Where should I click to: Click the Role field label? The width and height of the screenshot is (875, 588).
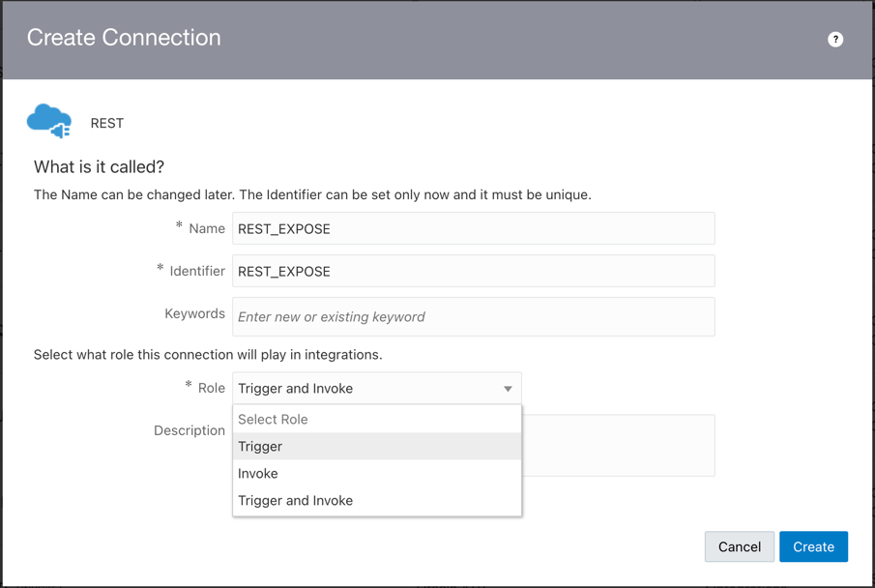(211, 388)
